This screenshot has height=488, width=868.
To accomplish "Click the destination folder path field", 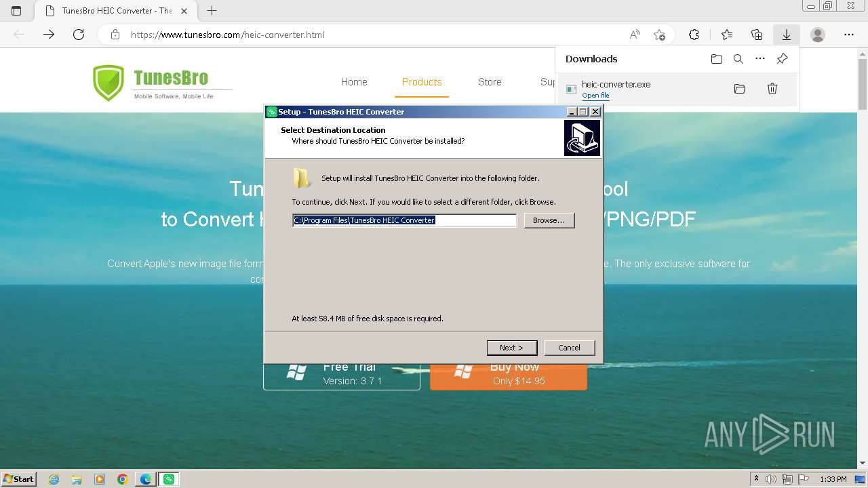I will point(405,220).
